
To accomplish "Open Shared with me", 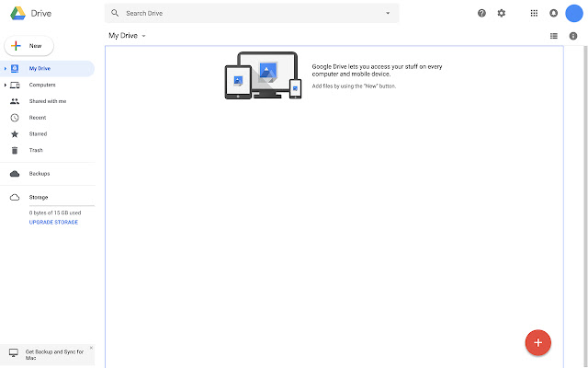I will pyautogui.click(x=48, y=101).
